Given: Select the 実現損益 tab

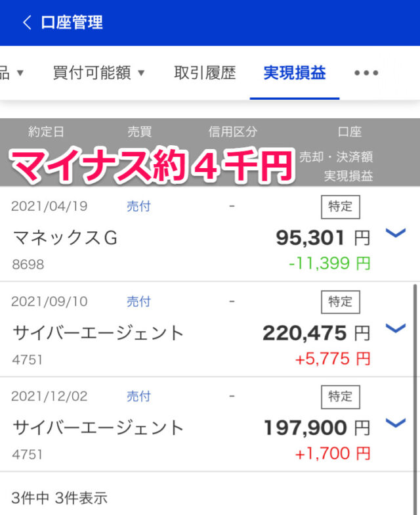Looking at the screenshot, I should tap(294, 73).
